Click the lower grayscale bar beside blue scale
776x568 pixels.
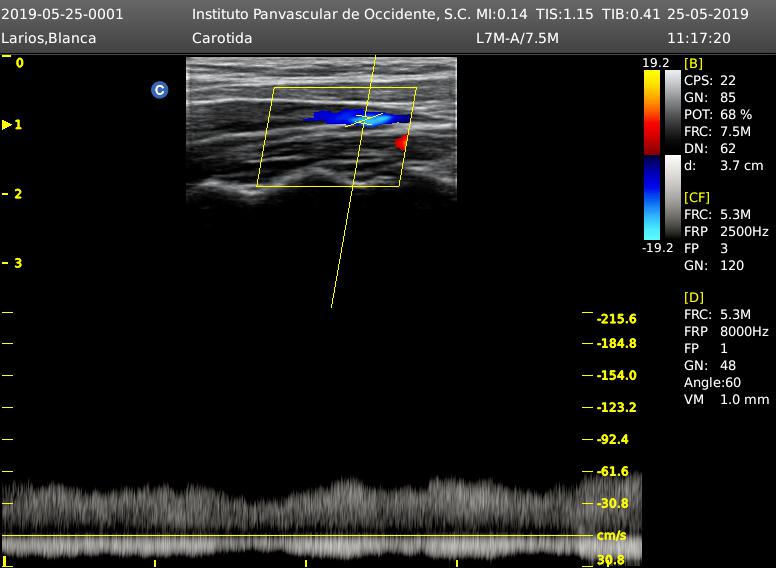coord(673,197)
